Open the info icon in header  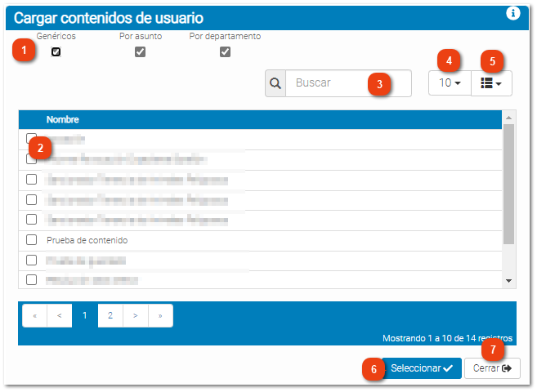[512, 13]
